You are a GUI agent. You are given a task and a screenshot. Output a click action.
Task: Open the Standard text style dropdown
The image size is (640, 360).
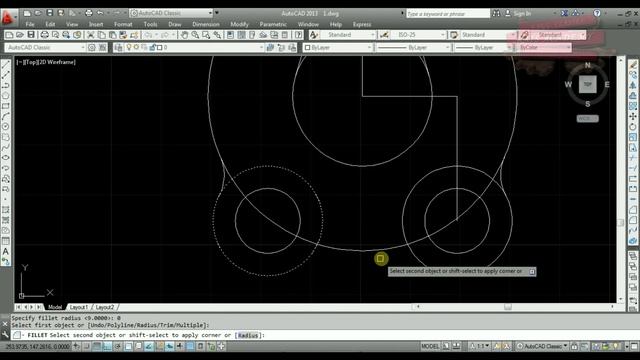(x=348, y=35)
